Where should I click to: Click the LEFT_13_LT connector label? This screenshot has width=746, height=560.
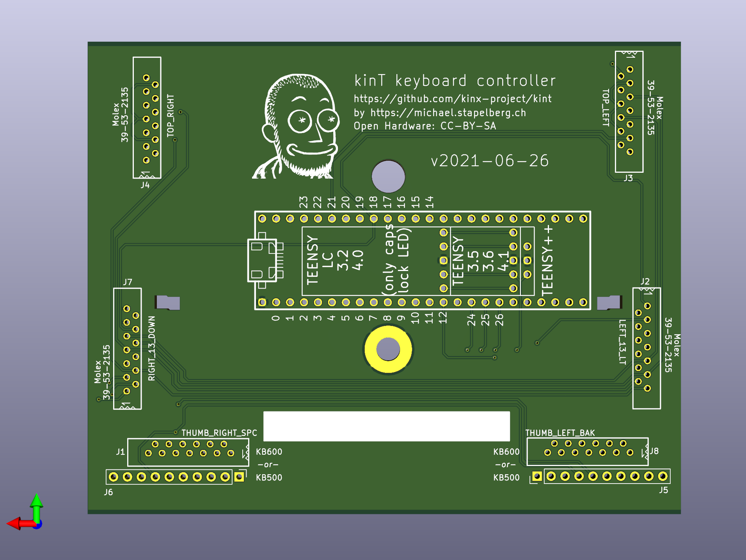(622, 342)
